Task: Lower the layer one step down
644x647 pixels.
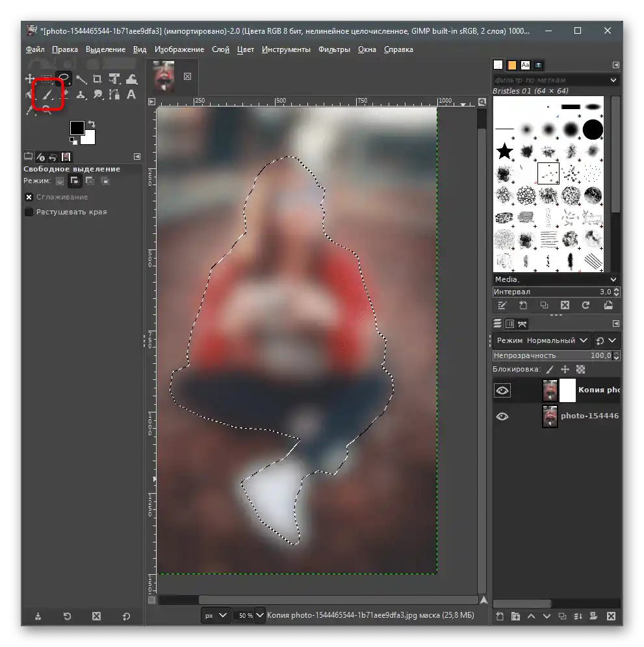Action: pos(547,616)
